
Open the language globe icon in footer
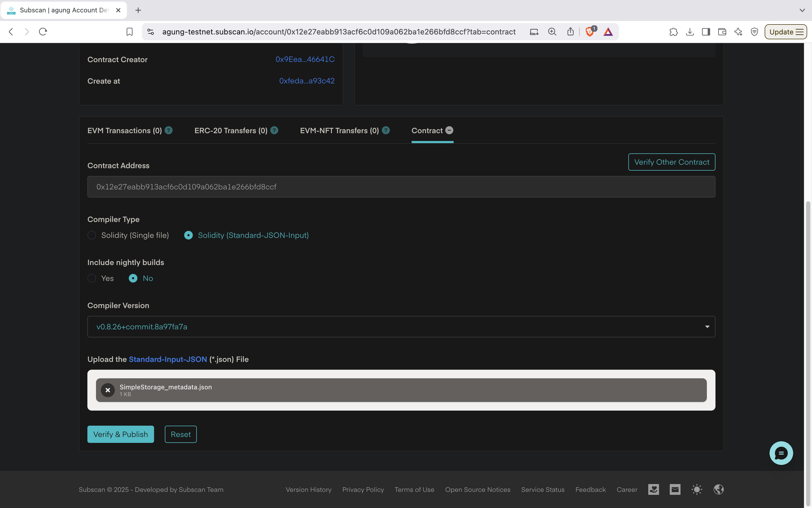[719, 489]
